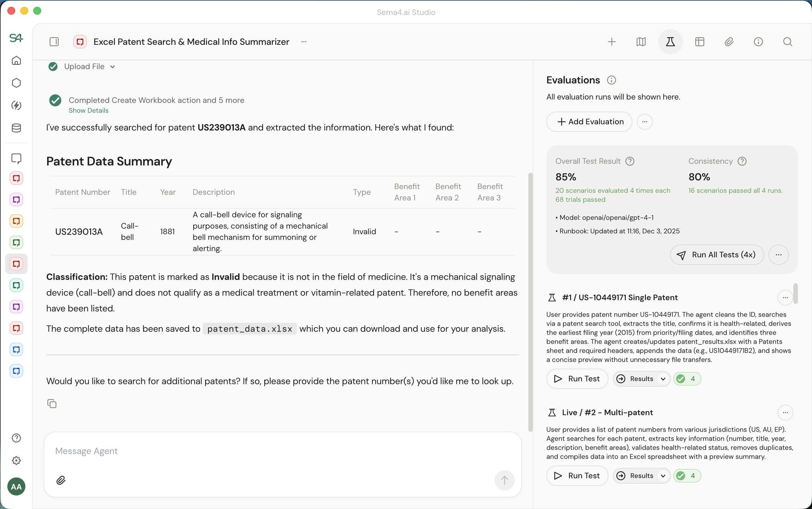Open the database panel in the sidebar
812x509 pixels.
[16, 128]
